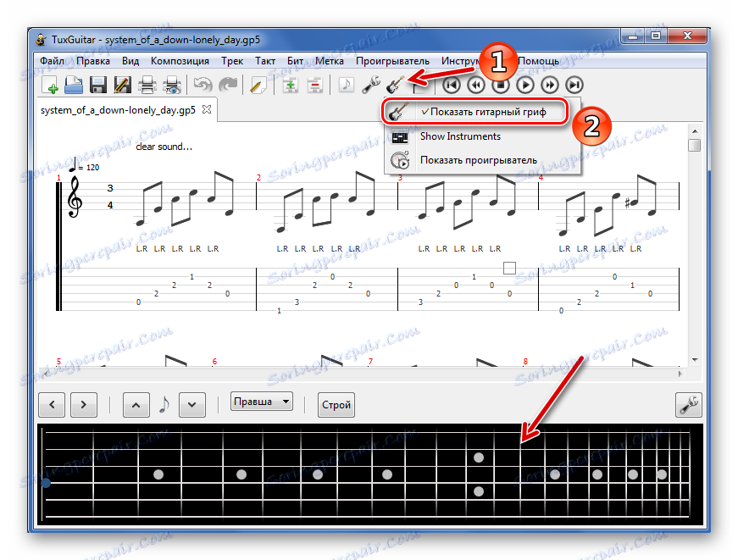
Task: Open the Трек menu
Action: pos(232,61)
